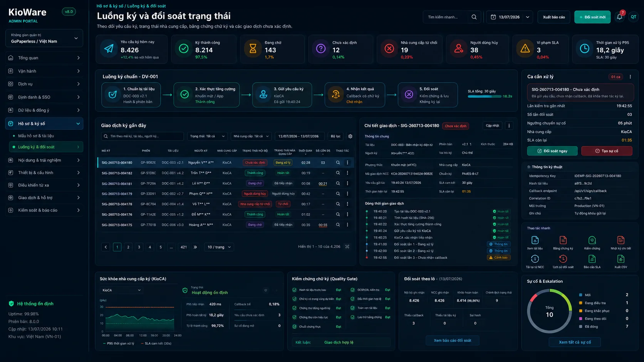Expand the Kiểm soát & báo cáo menu

pyautogui.click(x=44, y=210)
